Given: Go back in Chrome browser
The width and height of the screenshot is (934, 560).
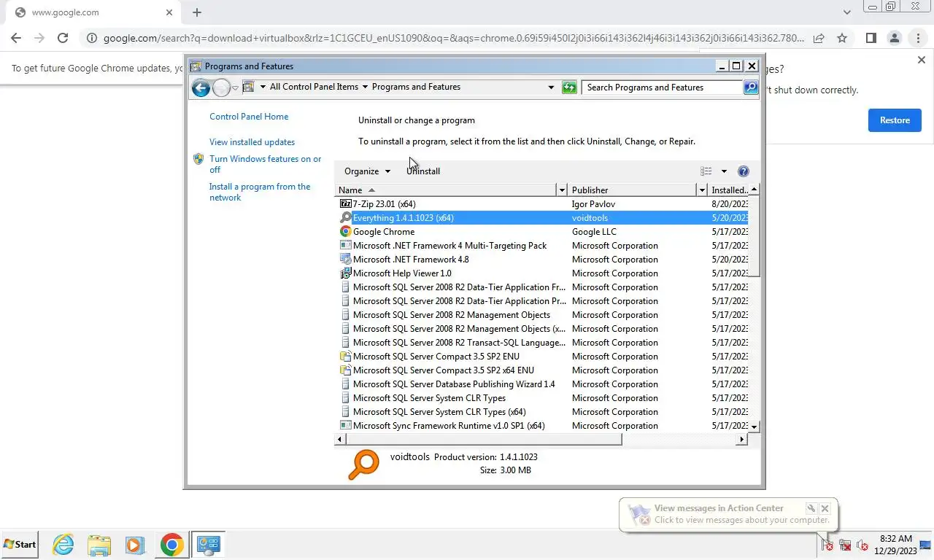Looking at the screenshot, I should [x=16, y=38].
